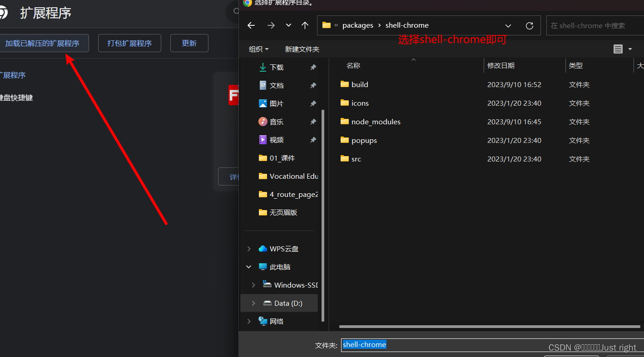644x357 pixels.
Task: Expand the address bar history dropdown
Action: click(508, 25)
